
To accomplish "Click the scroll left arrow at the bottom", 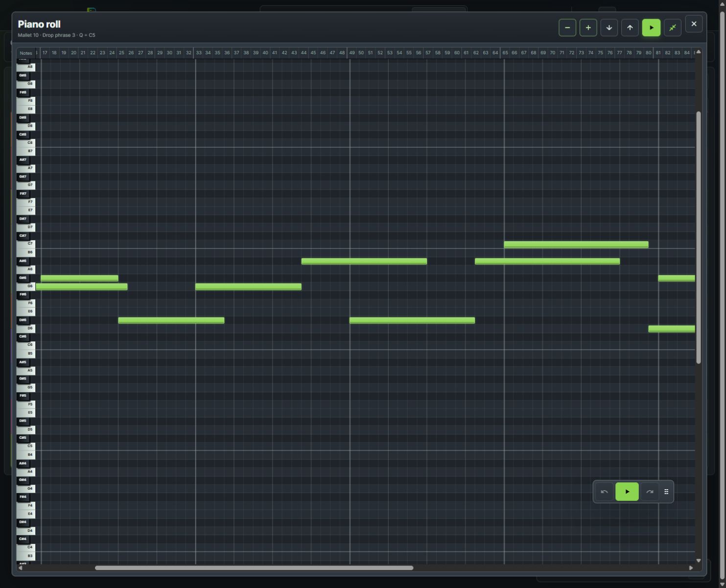I will pyautogui.click(x=20, y=568).
